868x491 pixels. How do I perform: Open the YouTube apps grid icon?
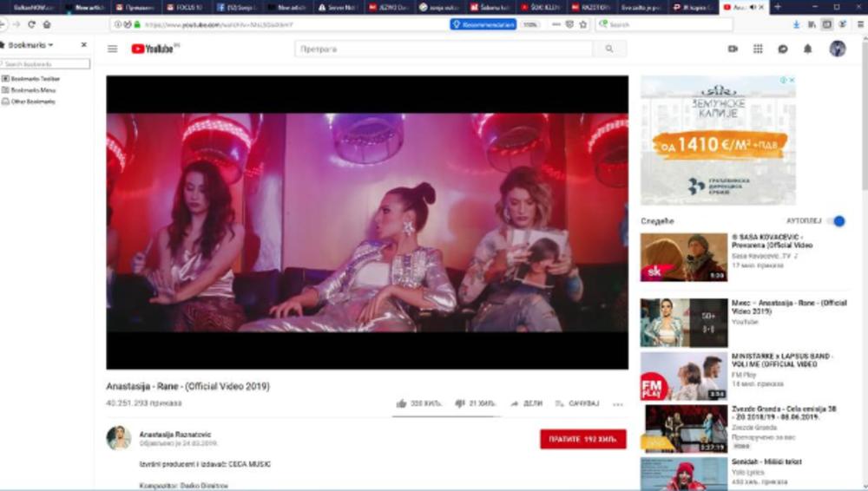tap(758, 49)
